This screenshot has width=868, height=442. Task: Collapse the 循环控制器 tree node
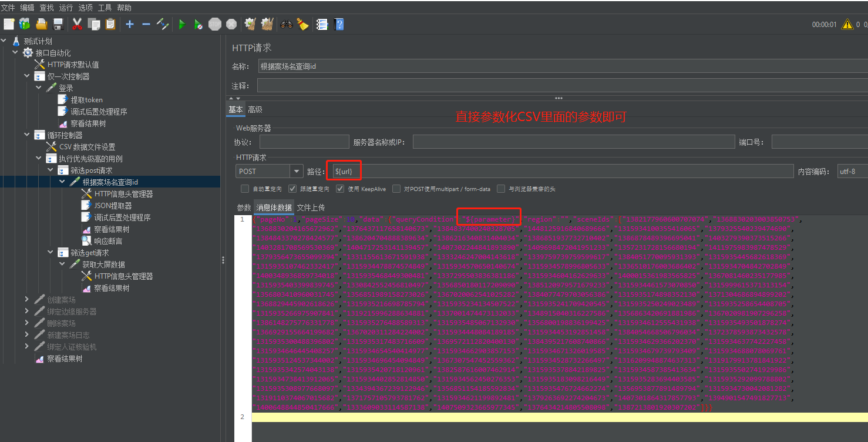point(27,135)
